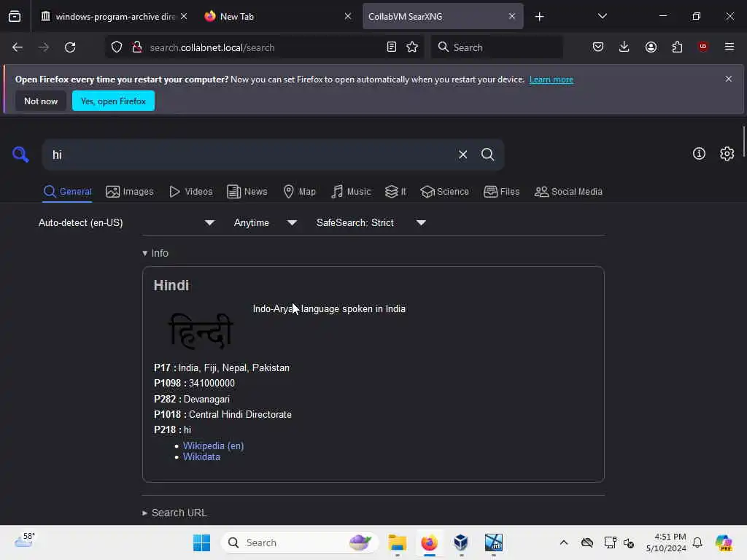Select the It search category
This screenshot has width=747, height=560.
pyautogui.click(x=395, y=192)
